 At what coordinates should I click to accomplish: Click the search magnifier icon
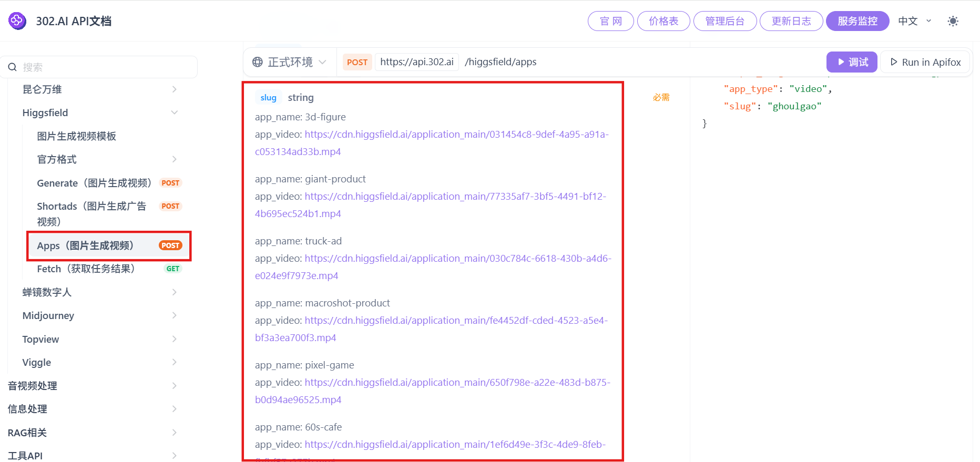[13, 67]
